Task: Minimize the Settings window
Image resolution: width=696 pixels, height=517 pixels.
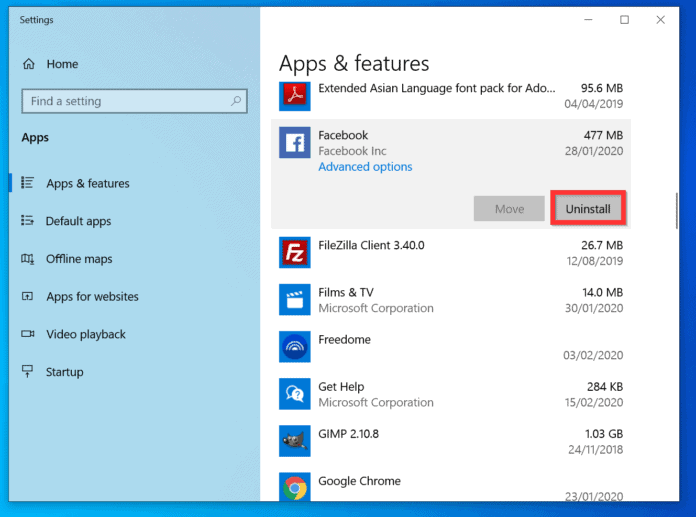Action: (x=588, y=20)
